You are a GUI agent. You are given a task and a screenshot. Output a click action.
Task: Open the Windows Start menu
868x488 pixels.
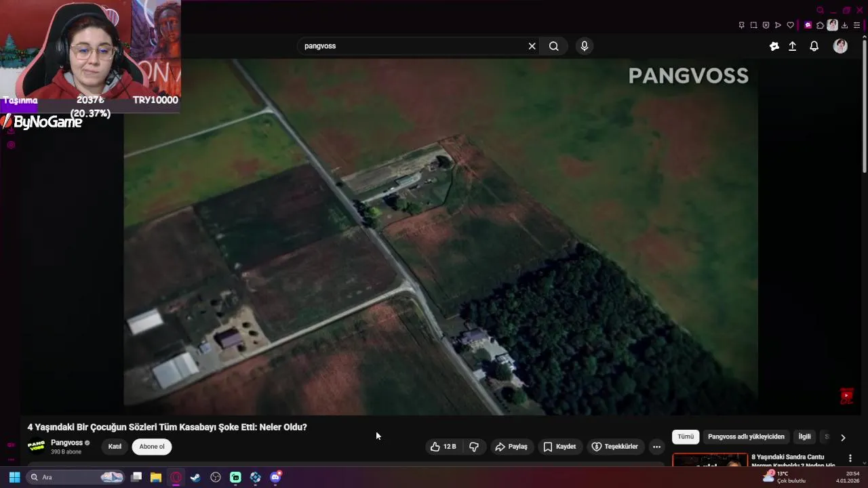click(14, 477)
